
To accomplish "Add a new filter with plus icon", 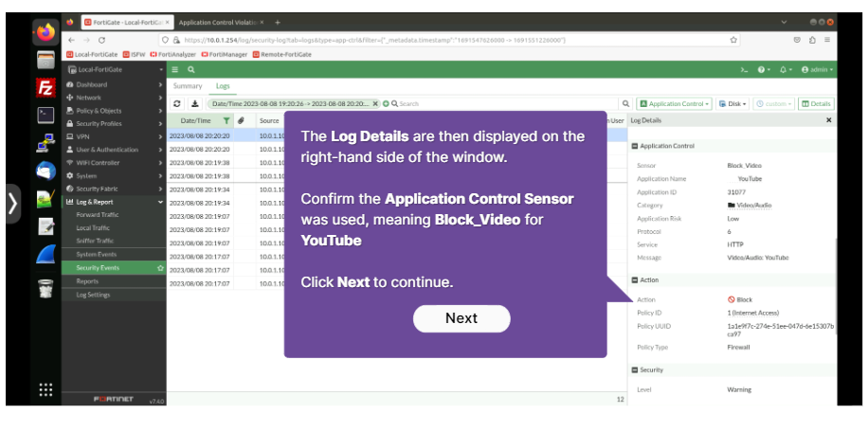I will click(386, 103).
